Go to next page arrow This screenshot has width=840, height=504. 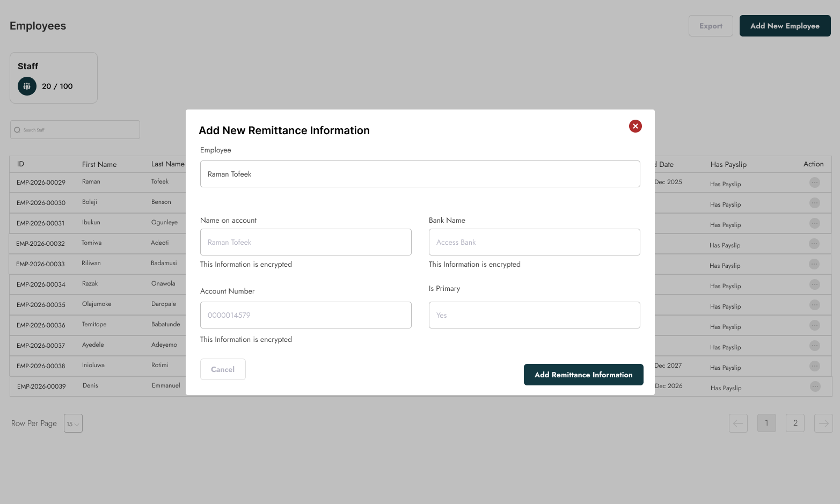(823, 423)
